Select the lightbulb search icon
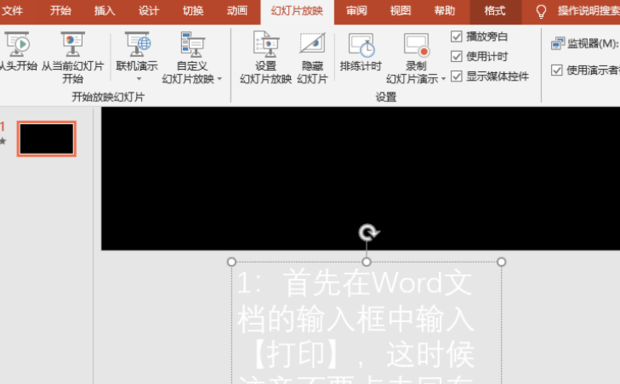 (541, 11)
